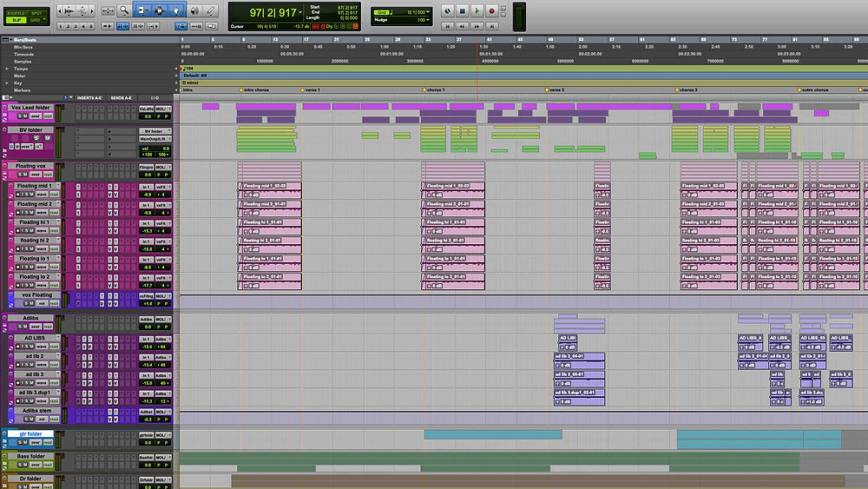Select the Pencil tool

pyautogui.click(x=211, y=10)
